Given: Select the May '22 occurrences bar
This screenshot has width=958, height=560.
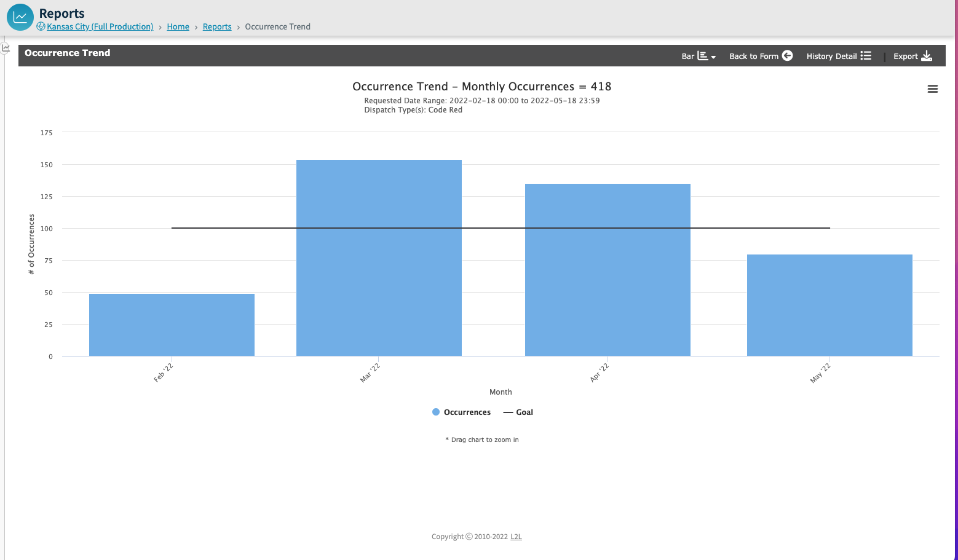Looking at the screenshot, I should coord(829,306).
